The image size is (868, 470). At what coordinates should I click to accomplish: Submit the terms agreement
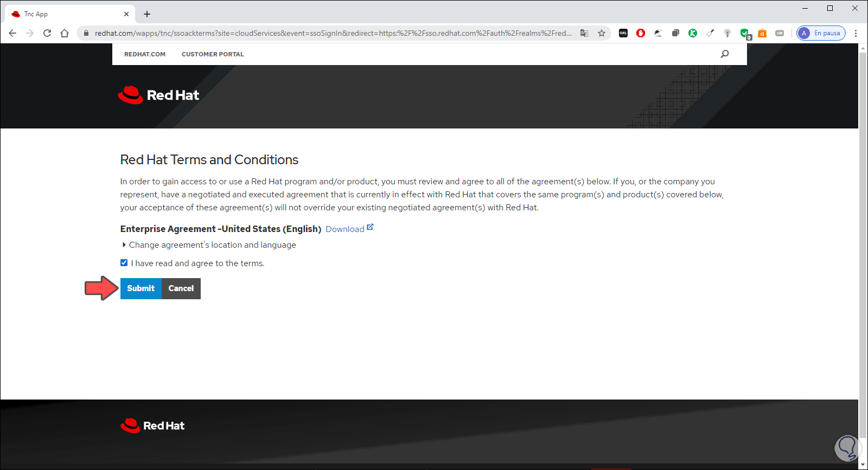pos(141,288)
